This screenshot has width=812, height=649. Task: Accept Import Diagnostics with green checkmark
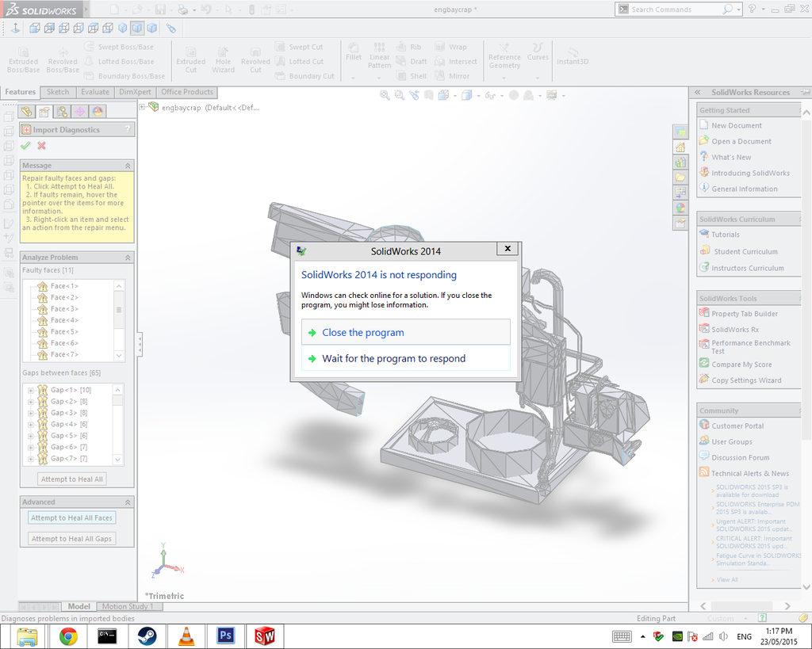point(25,146)
